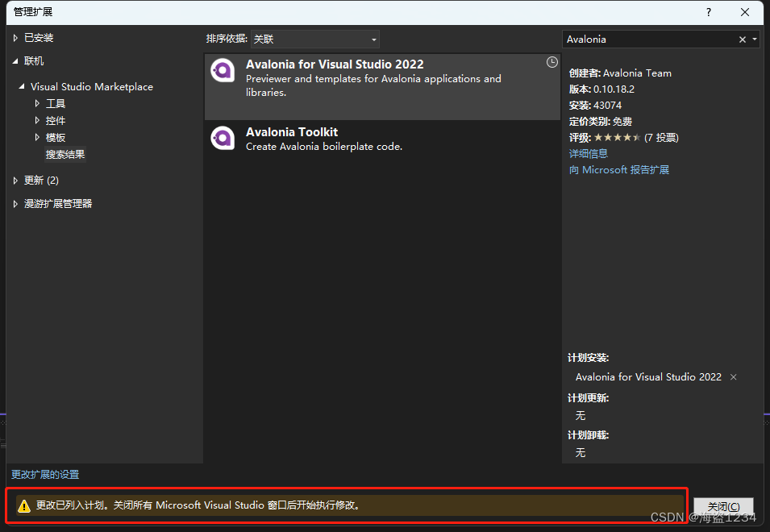This screenshot has width=770, height=532.
Task: Click 安装: 43074 text
Action: coord(595,106)
